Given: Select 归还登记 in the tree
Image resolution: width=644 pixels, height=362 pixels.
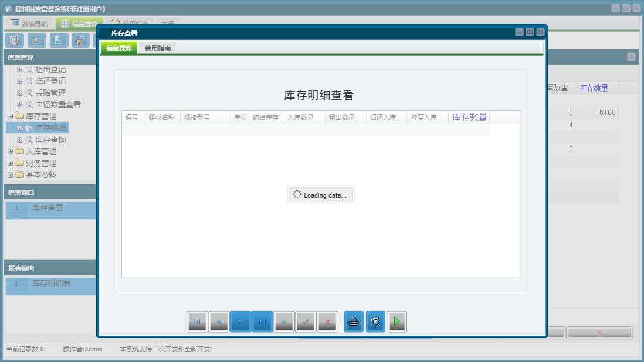Looking at the screenshot, I should [x=50, y=81].
